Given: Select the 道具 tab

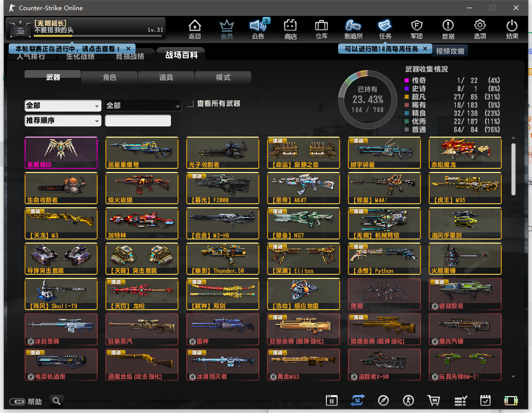Looking at the screenshot, I should [x=166, y=77].
